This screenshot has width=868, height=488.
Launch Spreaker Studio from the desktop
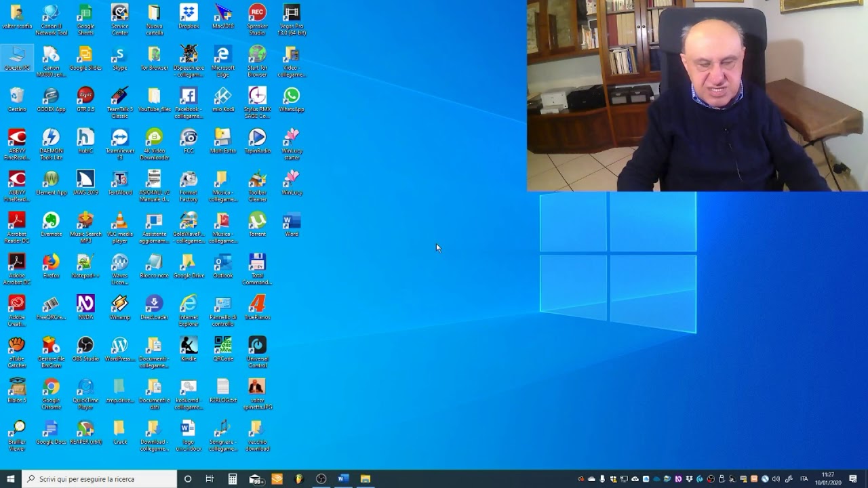[x=257, y=20]
